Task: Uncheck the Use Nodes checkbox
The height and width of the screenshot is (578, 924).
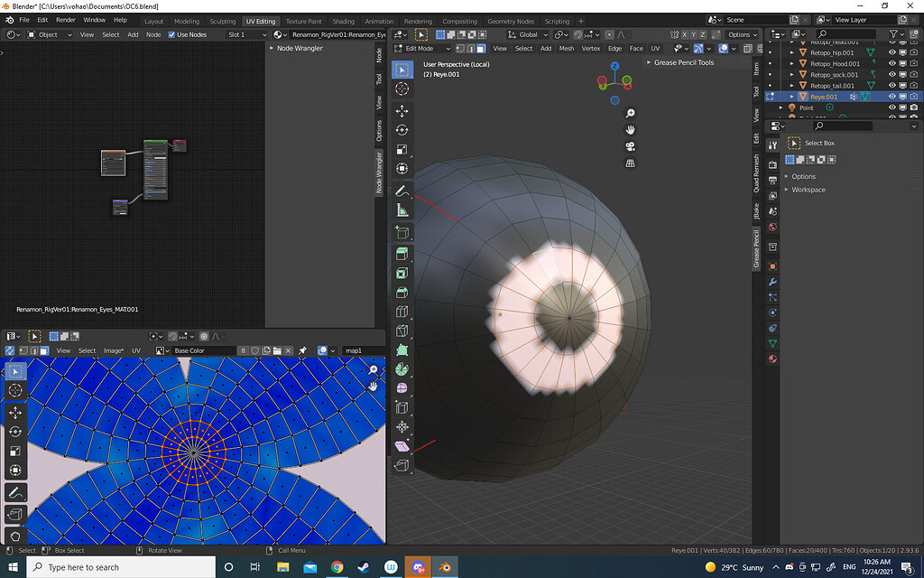Action: click(x=172, y=34)
